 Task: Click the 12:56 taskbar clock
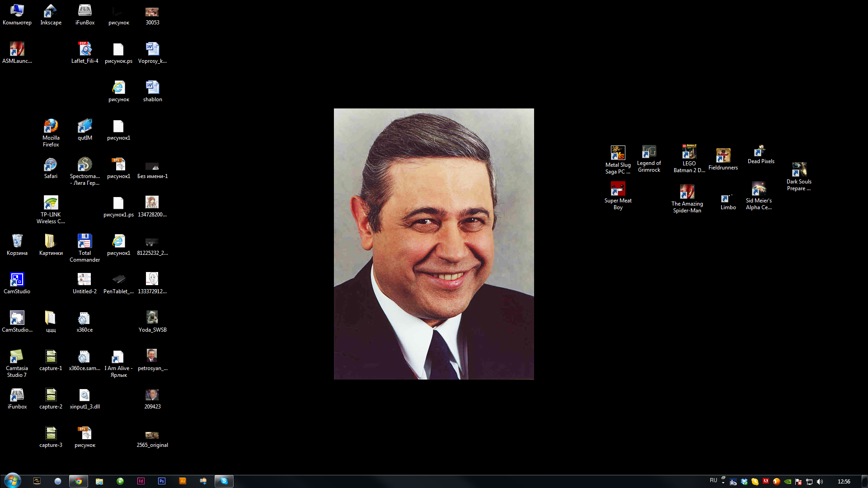tap(844, 482)
